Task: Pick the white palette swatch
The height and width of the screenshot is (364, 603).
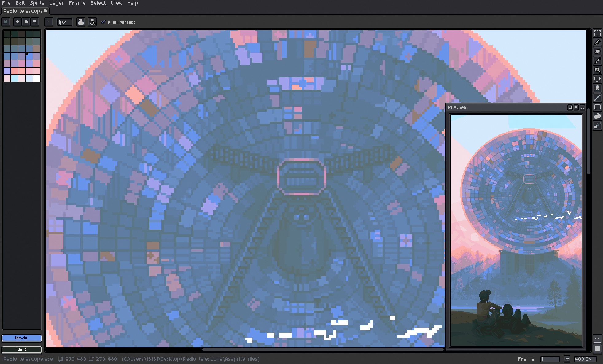Action: [36, 78]
